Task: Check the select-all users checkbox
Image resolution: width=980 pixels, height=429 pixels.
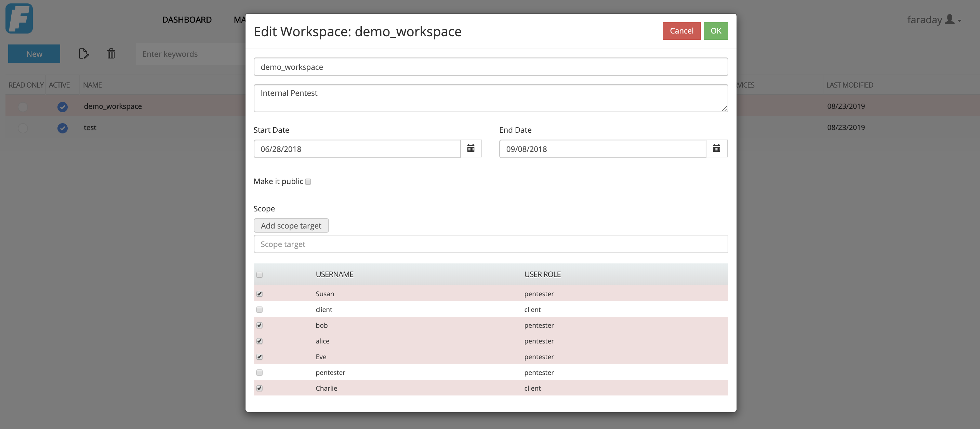Action: (260, 274)
